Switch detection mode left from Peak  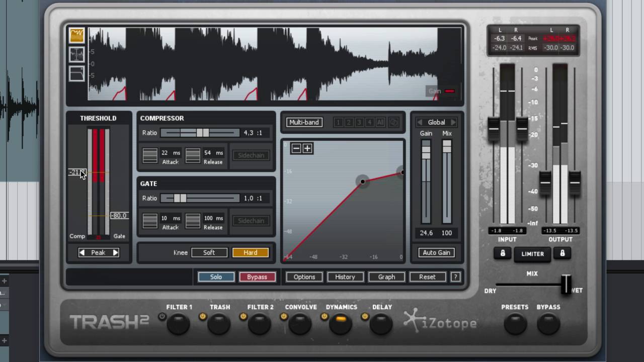coord(82,252)
